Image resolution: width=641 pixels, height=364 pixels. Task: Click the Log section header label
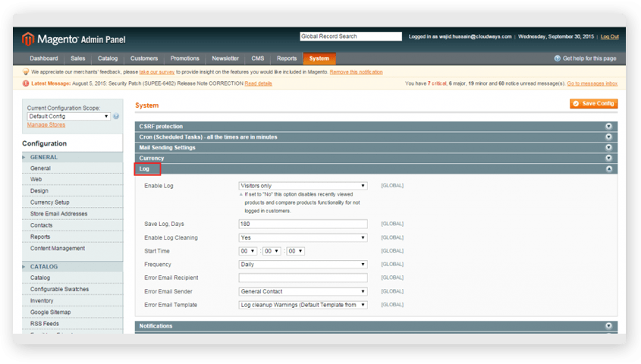click(144, 168)
